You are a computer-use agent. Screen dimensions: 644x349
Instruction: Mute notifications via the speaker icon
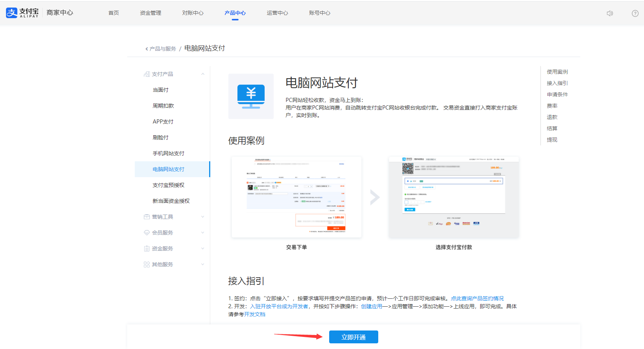coord(610,13)
